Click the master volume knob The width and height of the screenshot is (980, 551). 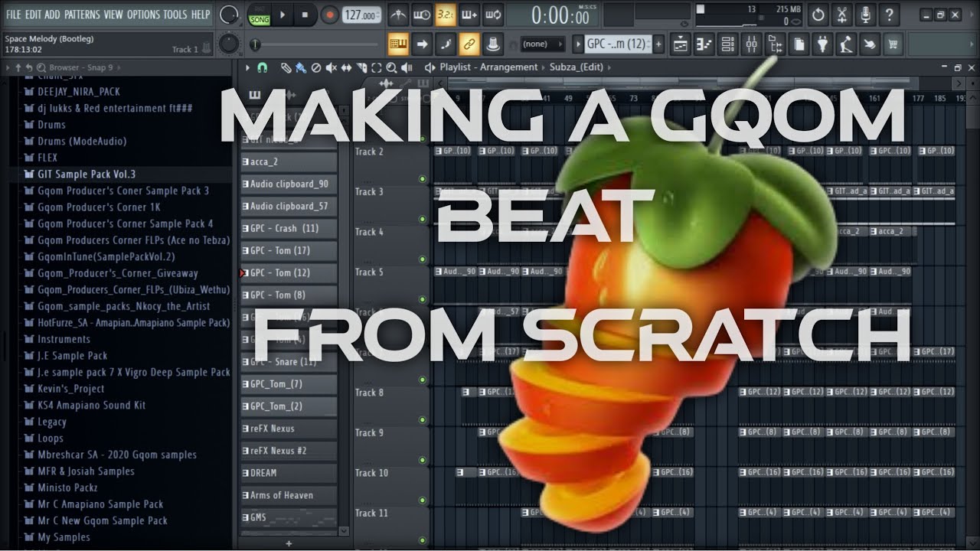pos(228,15)
